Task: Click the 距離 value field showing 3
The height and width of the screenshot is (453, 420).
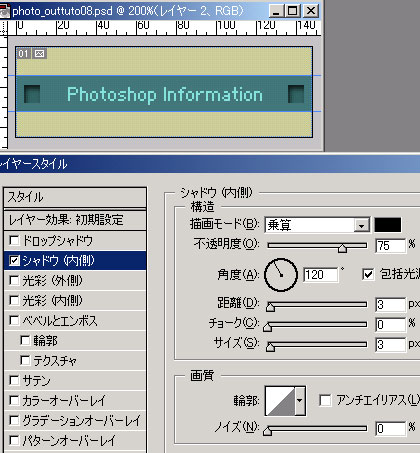Action: click(x=390, y=305)
